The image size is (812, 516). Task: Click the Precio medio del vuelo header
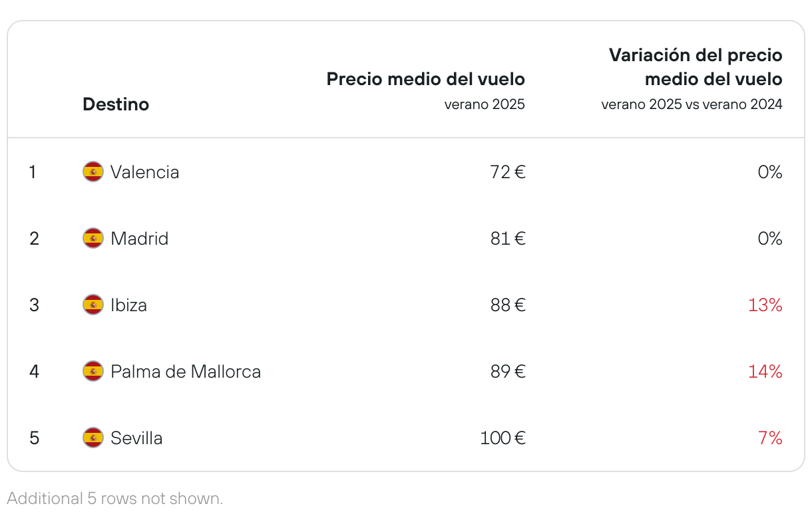[x=426, y=79]
